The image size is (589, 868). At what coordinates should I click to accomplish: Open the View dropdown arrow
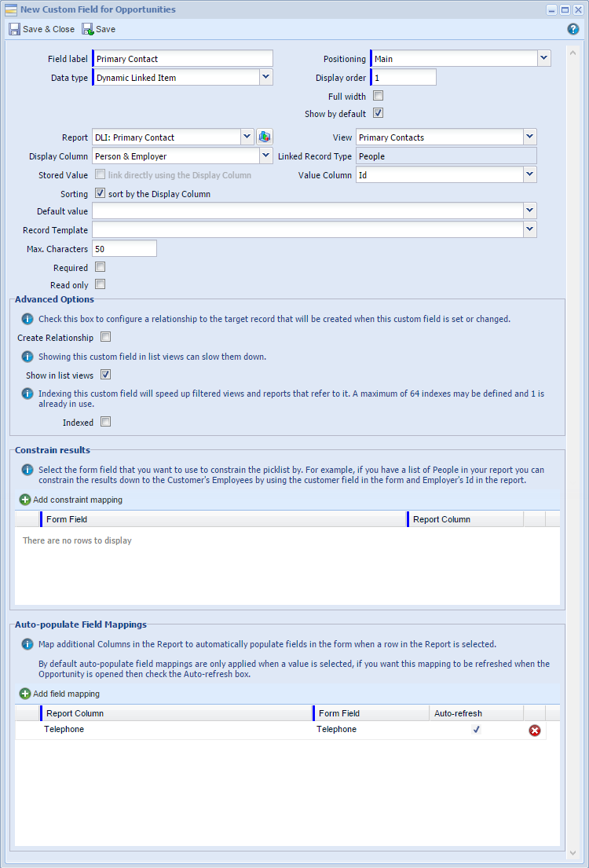530,137
